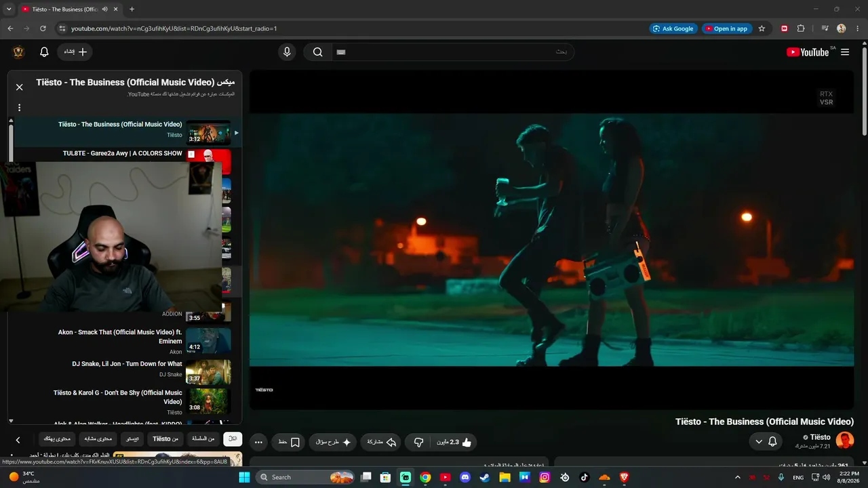Open the YouTube account avatar menu
Viewport: 868px width, 488px height.
coord(18,52)
